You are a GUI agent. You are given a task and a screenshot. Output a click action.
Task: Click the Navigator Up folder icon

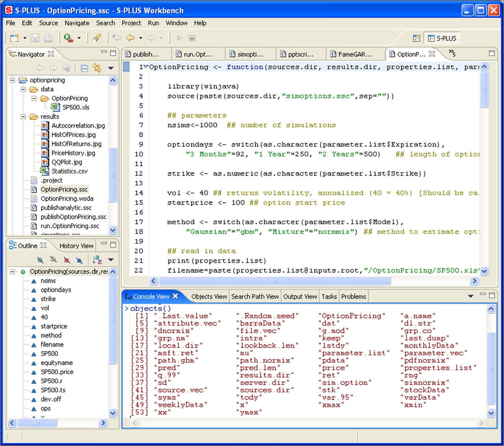point(67,68)
